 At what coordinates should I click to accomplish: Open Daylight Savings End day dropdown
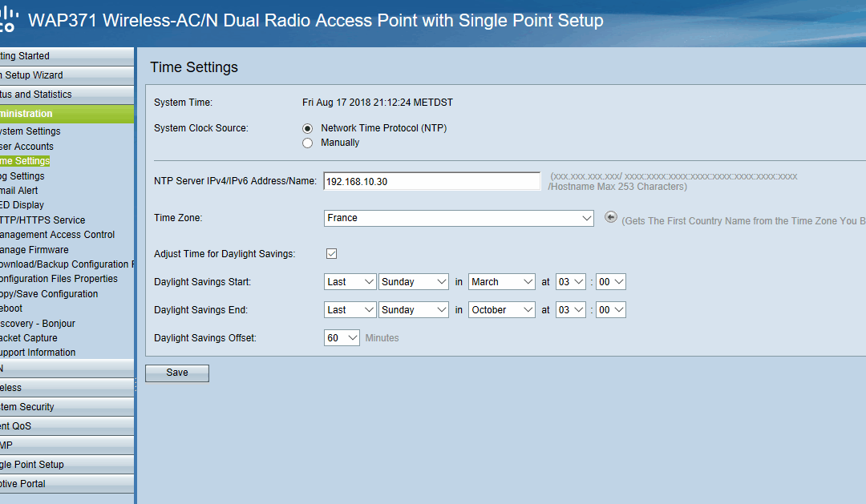tap(414, 310)
